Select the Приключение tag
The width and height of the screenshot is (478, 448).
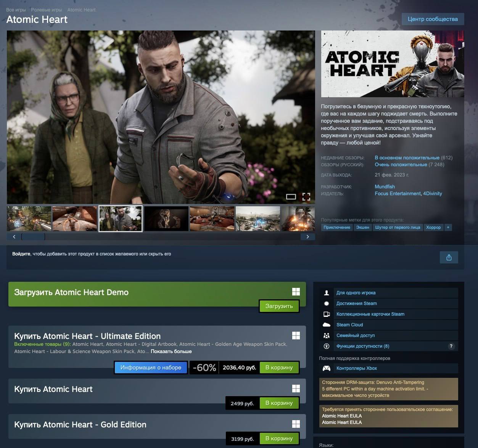pyautogui.click(x=337, y=227)
